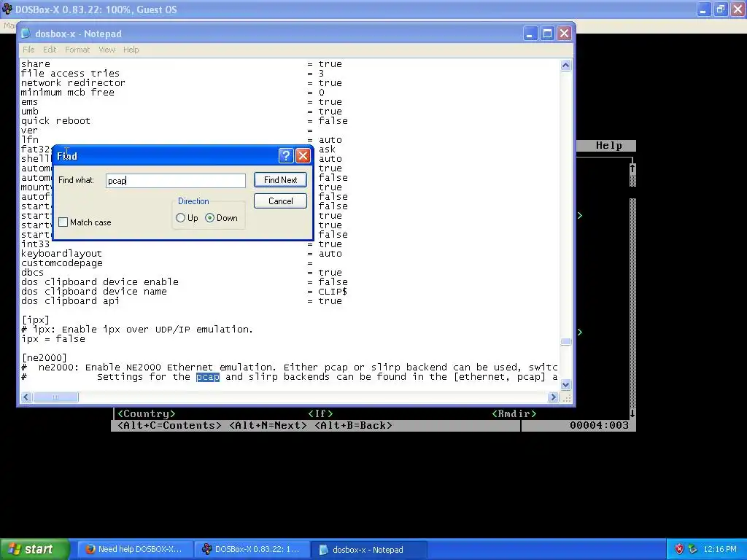The height and width of the screenshot is (560, 747).
Task: Click the 'Help' title in the DOS window
Action: tap(609, 146)
